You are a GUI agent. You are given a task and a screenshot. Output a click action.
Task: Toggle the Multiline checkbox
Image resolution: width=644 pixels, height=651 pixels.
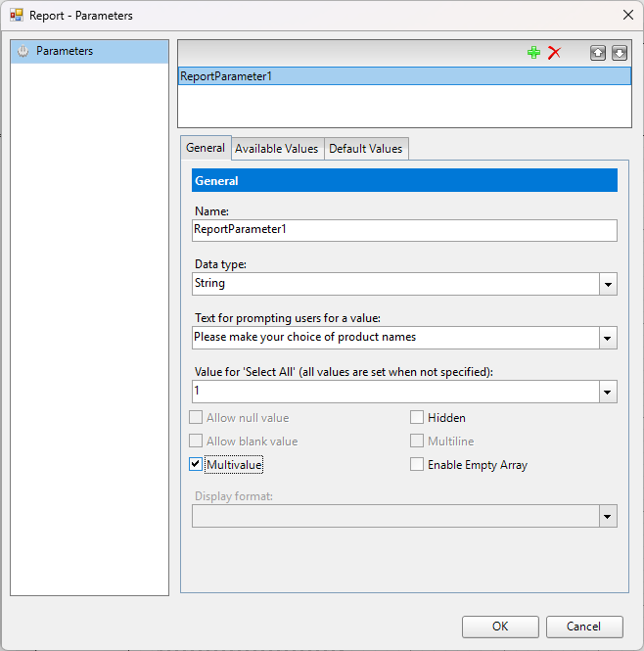pyautogui.click(x=417, y=441)
